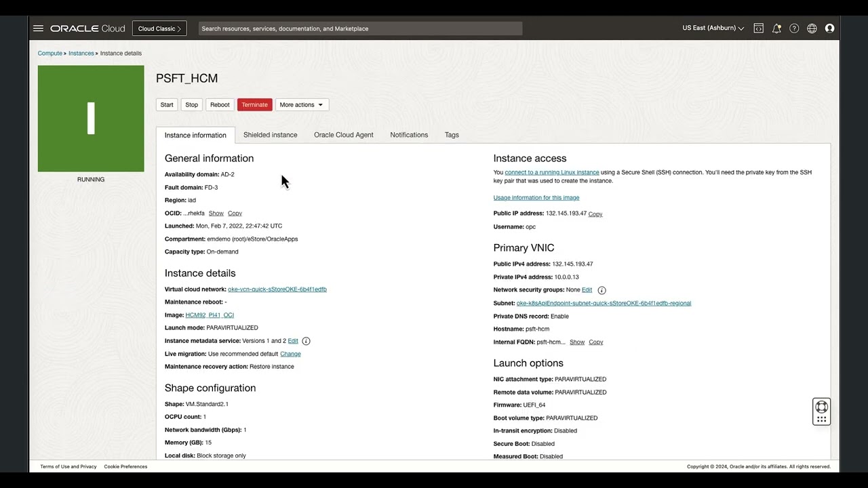
Task: Copy the Public IP address
Action: 595,214
